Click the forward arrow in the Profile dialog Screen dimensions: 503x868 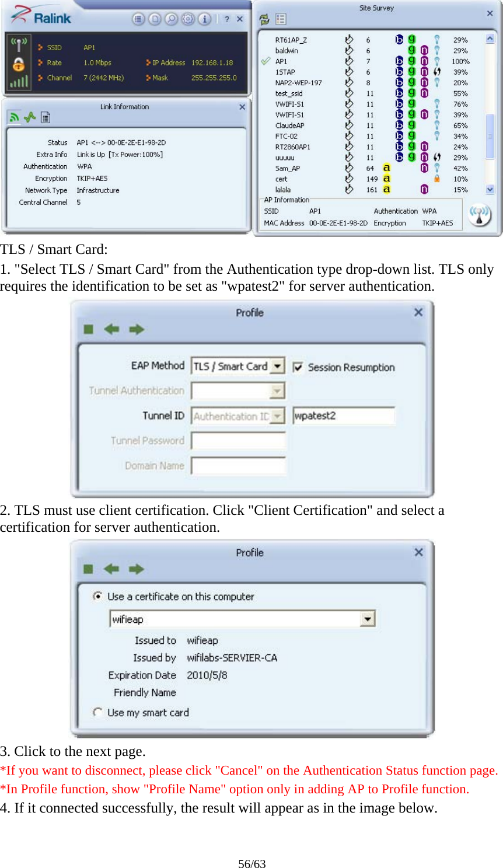tap(135, 329)
